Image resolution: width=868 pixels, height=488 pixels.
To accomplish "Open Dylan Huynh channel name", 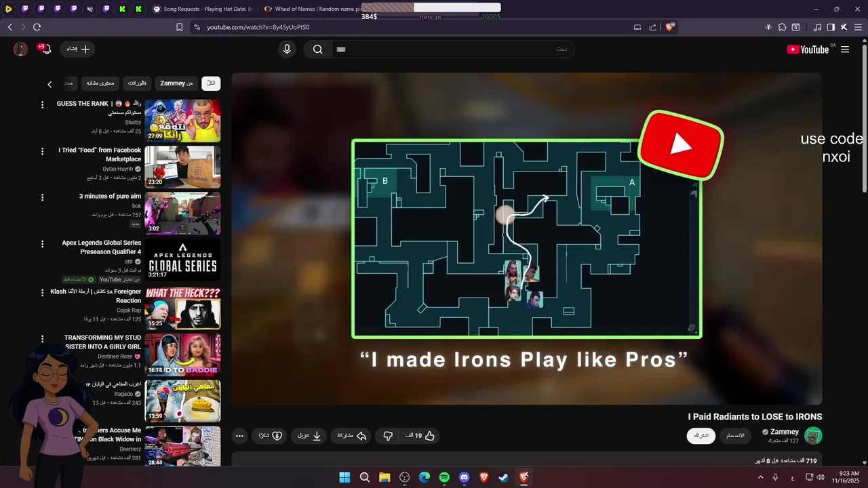I will coord(118,169).
